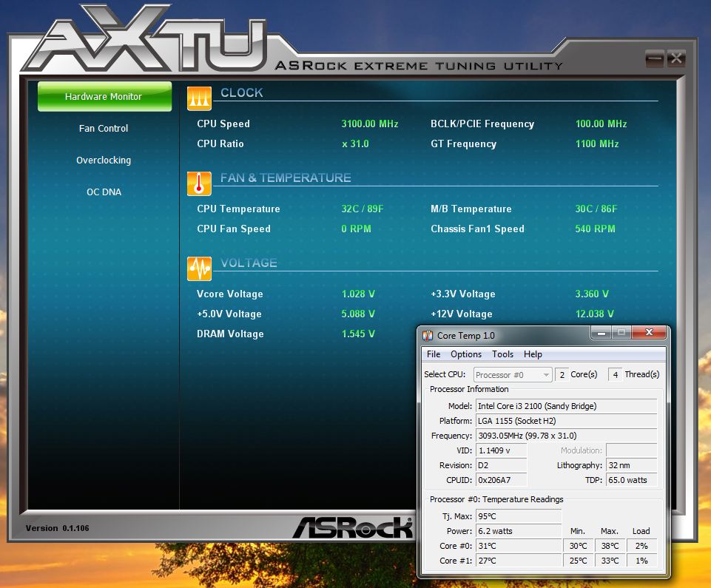Minimize the Core Temp window
The image size is (711, 588).
602,333
